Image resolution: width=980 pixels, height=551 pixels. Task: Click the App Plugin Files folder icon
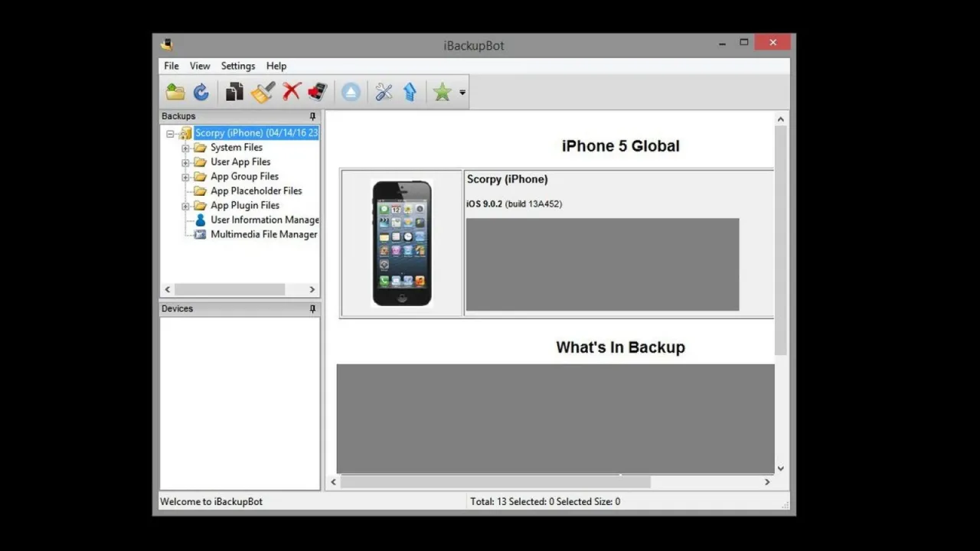(x=200, y=206)
